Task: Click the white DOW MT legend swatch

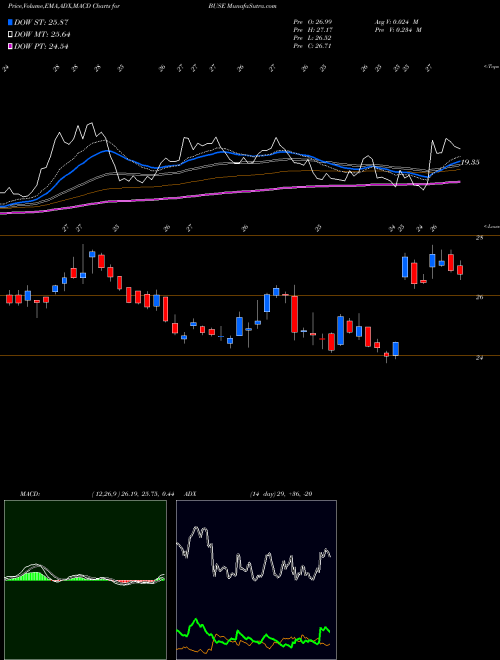Action: pyautogui.click(x=10, y=34)
